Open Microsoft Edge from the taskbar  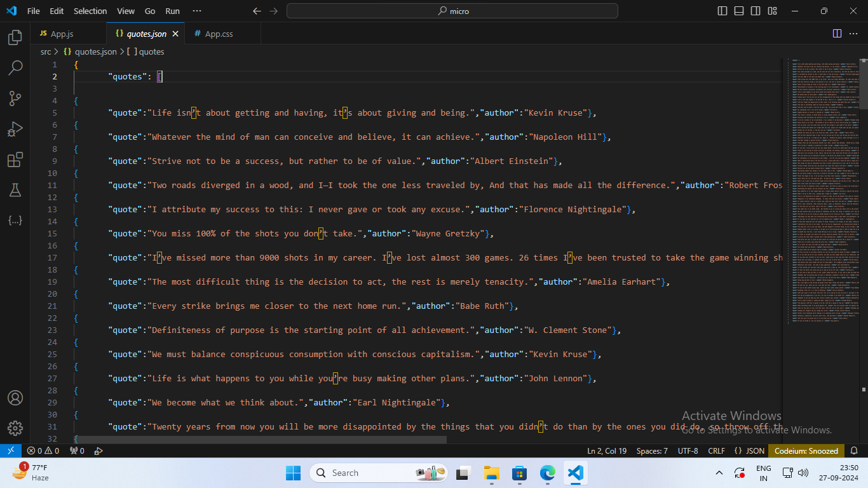tap(547, 473)
